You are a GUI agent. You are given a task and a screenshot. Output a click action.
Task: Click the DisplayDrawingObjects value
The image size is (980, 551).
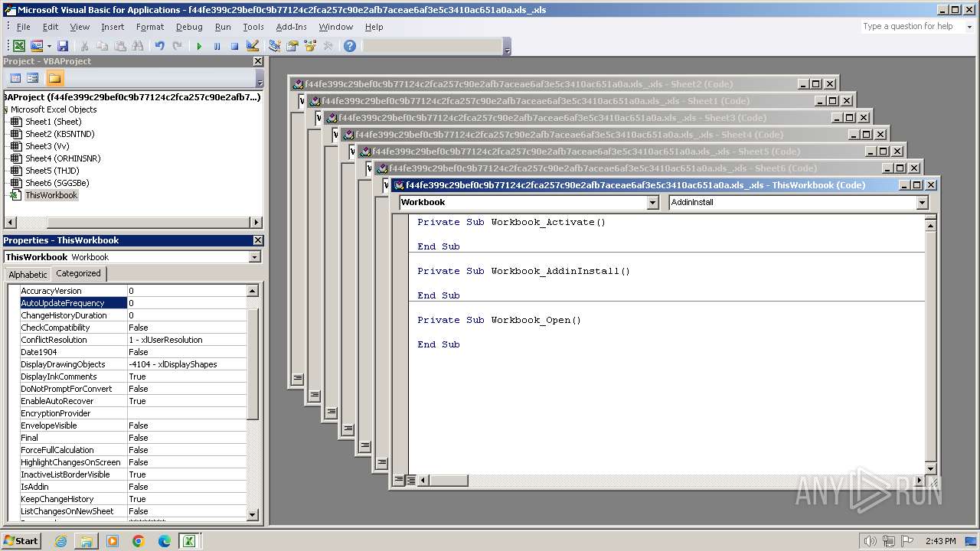click(187, 364)
